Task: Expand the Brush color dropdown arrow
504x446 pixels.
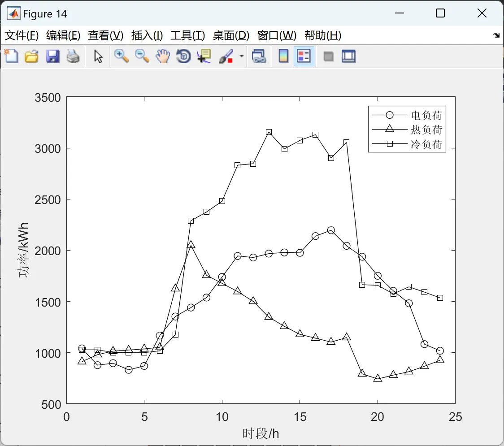Action: coord(242,56)
